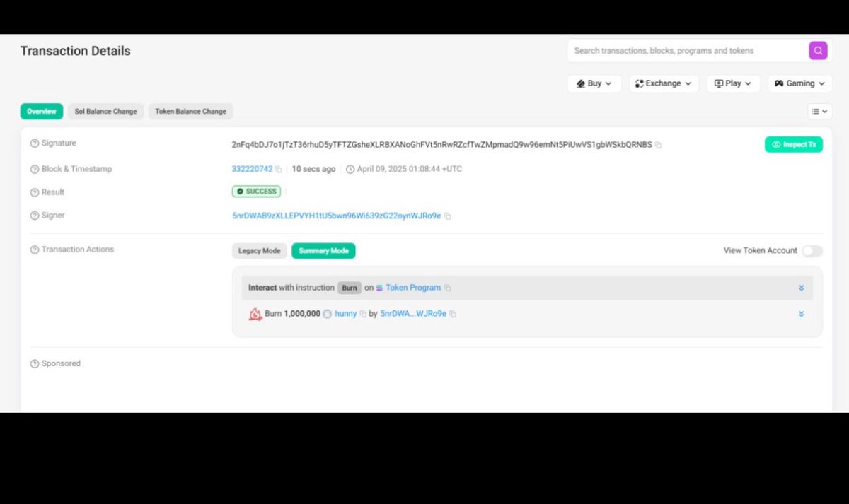Select the Sol Balance Change tab

[x=106, y=112]
